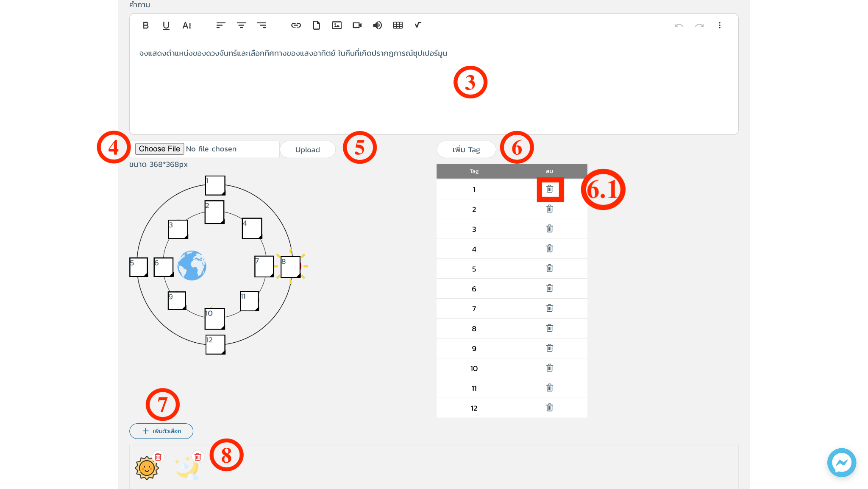Open the three-dot more options menu
Image resolution: width=868 pixels, height=489 pixels.
[x=719, y=25]
